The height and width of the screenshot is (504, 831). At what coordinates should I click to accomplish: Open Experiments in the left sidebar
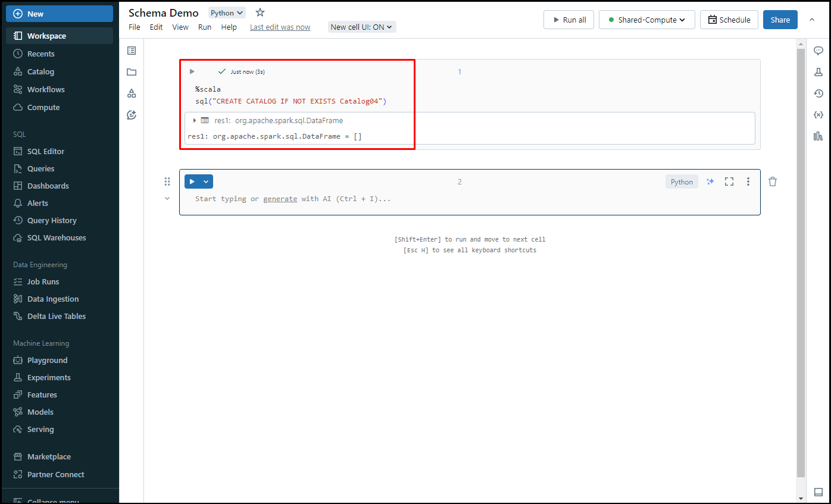(60, 377)
